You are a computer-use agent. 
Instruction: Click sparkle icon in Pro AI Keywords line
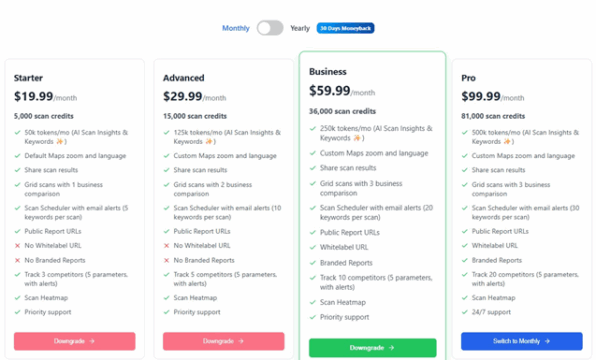pos(507,141)
